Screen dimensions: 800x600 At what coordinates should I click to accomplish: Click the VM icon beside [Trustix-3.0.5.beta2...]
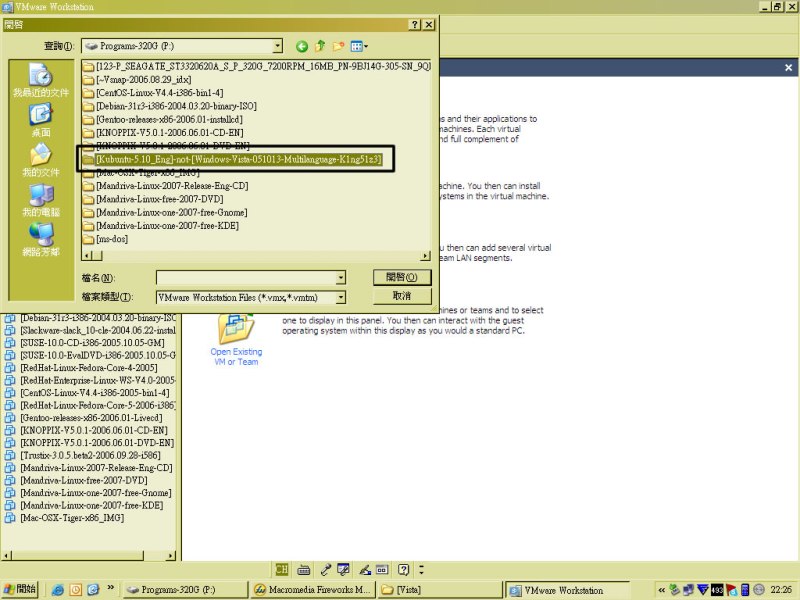click(x=10, y=456)
